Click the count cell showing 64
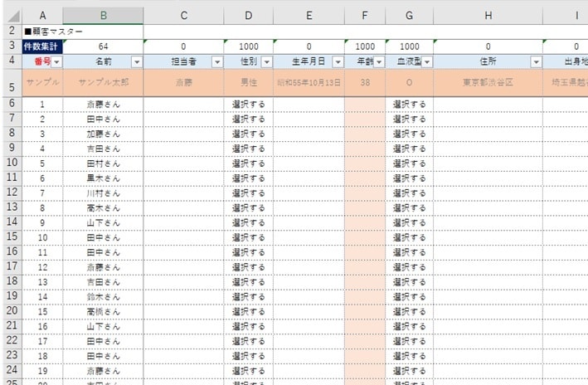Viewport: 588px width, 385px height. pyautogui.click(x=103, y=46)
